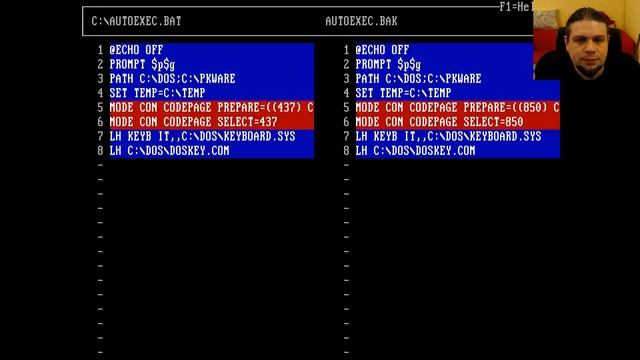Click the AUTOEXEC.BAK file title

click(x=361, y=21)
